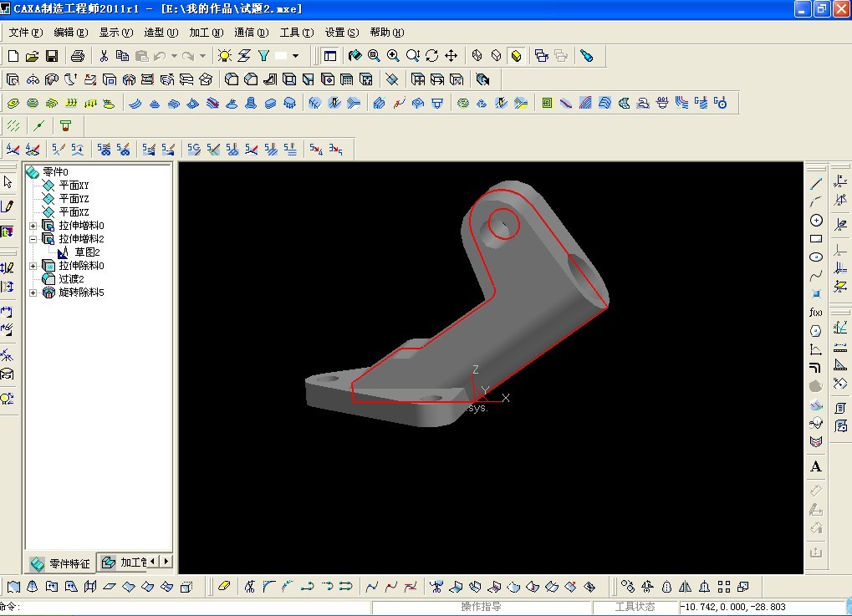Click the f(x) formula curve tool
Screen dimensions: 852x616
[x=816, y=313]
